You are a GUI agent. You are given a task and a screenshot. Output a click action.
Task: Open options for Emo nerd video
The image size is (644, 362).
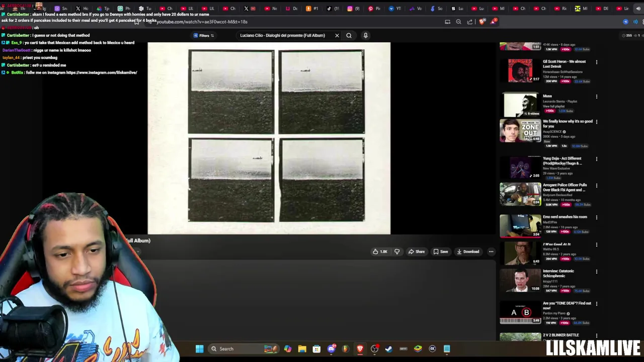coord(597,217)
